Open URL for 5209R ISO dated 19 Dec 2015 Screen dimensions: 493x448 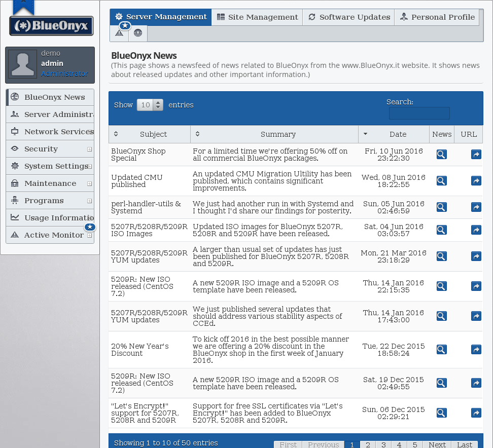point(476,383)
